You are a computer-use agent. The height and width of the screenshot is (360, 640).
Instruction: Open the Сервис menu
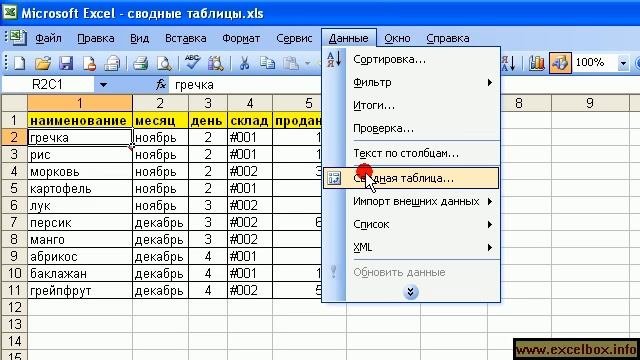(294, 38)
